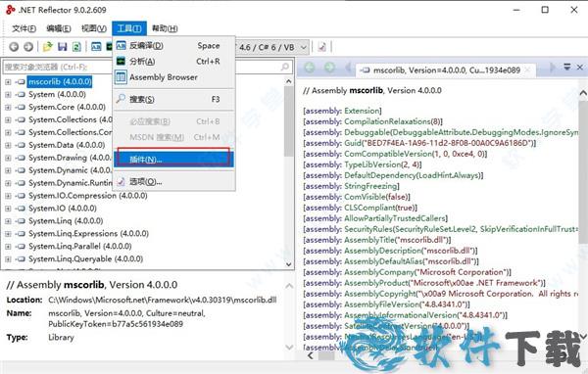Open Assembly Browser from the menu
The width and height of the screenshot is (588, 374).
(x=174, y=77)
